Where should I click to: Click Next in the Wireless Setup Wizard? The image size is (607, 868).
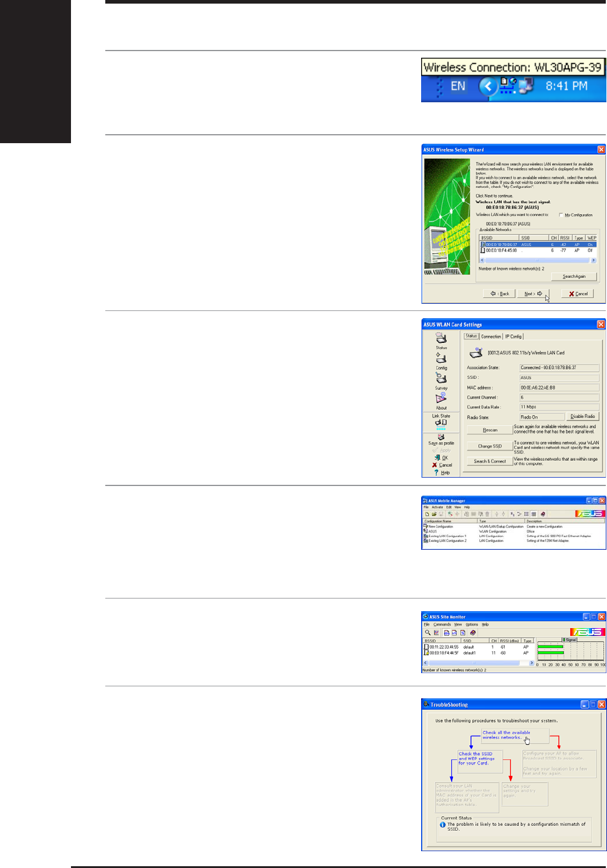point(533,294)
